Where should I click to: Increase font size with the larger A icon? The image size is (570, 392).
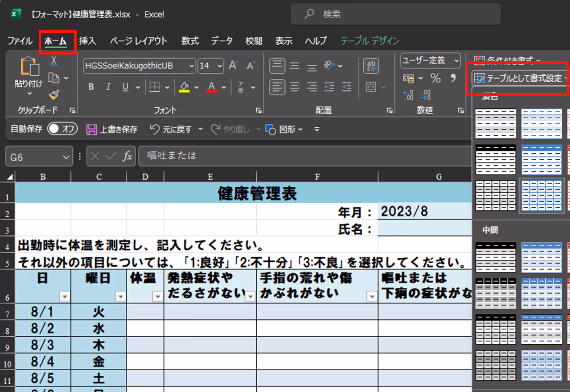(x=233, y=66)
